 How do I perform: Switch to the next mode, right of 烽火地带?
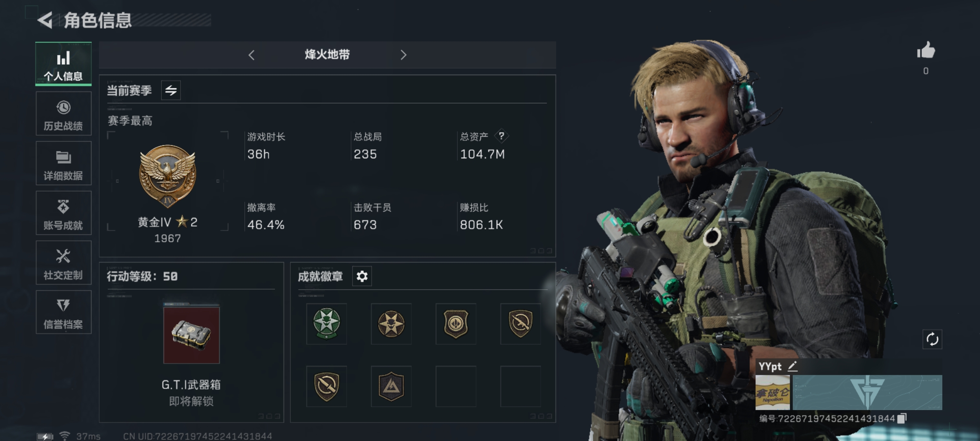pyautogui.click(x=403, y=55)
